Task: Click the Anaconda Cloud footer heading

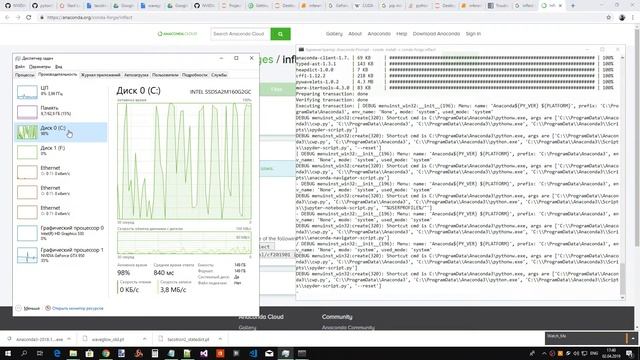Action: (261, 317)
